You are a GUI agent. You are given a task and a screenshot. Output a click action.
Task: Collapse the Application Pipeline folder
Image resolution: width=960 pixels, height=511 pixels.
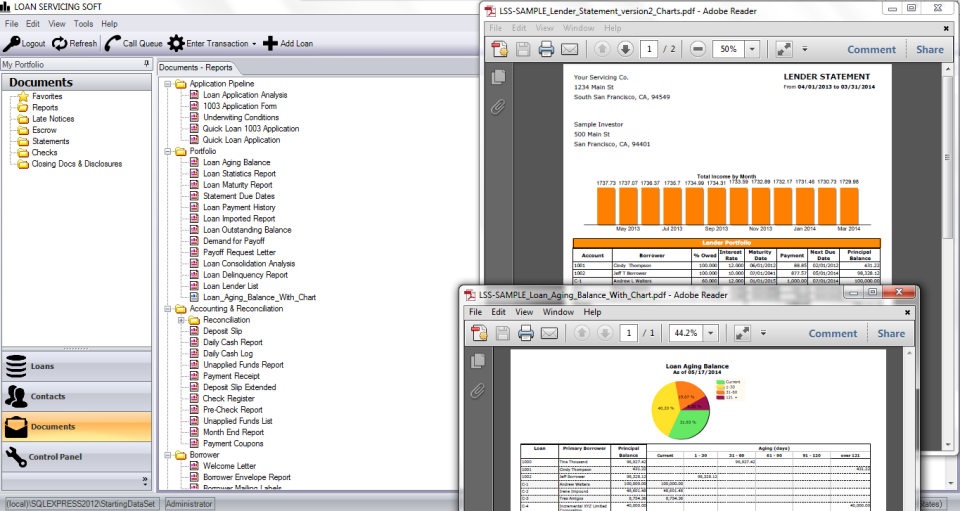click(168, 84)
